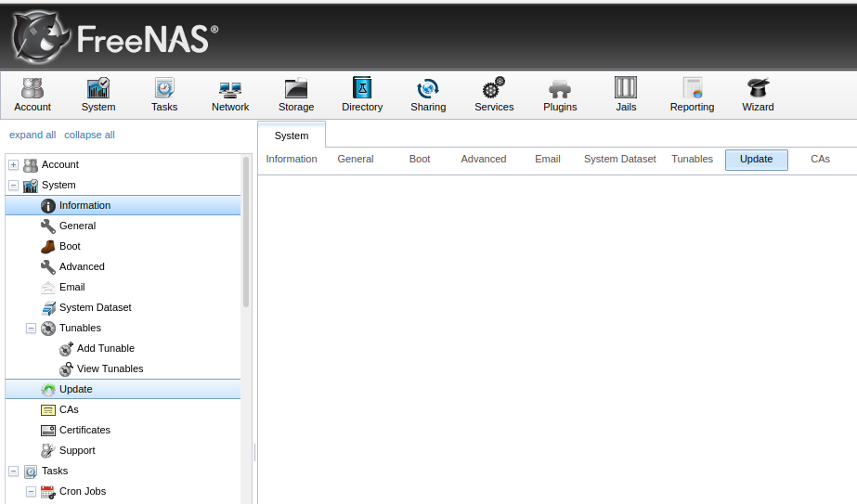
Task: Click the splitter handle between panels
Action: pyautogui.click(x=254, y=453)
